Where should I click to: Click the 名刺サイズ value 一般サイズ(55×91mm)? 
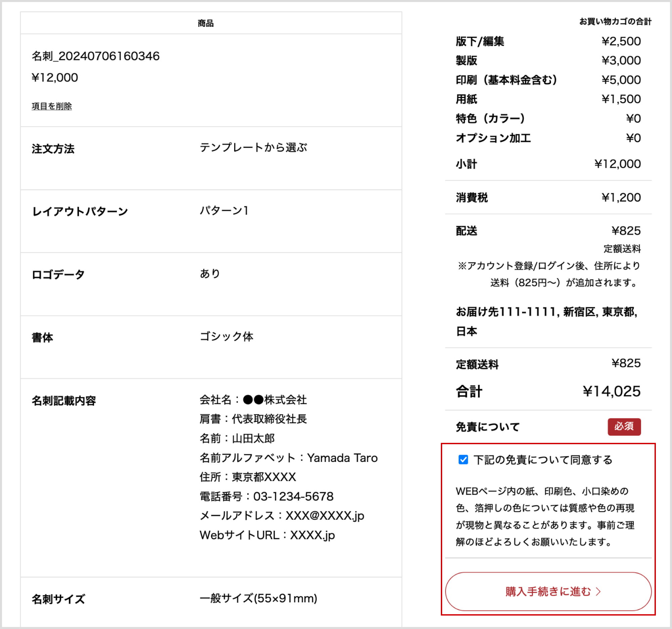click(258, 598)
